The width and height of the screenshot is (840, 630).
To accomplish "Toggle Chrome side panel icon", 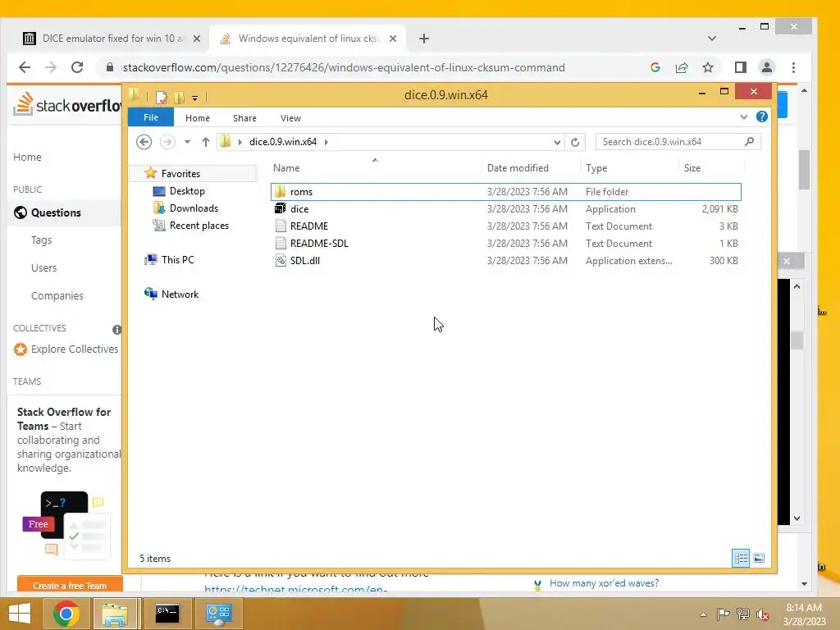I will click(741, 67).
